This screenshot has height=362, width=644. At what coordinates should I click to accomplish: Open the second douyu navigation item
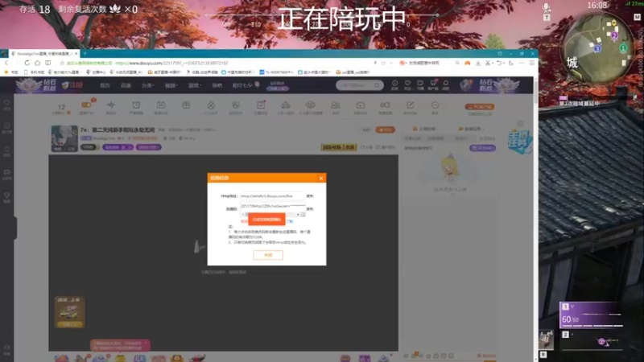click(x=126, y=85)
